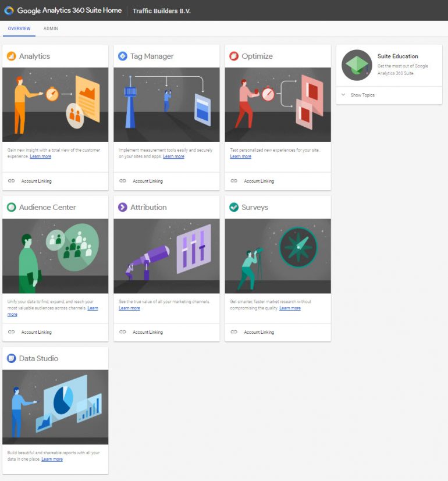Follow Learn more link in Optimize card
The width and height of the screenshot is (448, 481).
pyautogui.click(x=240, y=156)
